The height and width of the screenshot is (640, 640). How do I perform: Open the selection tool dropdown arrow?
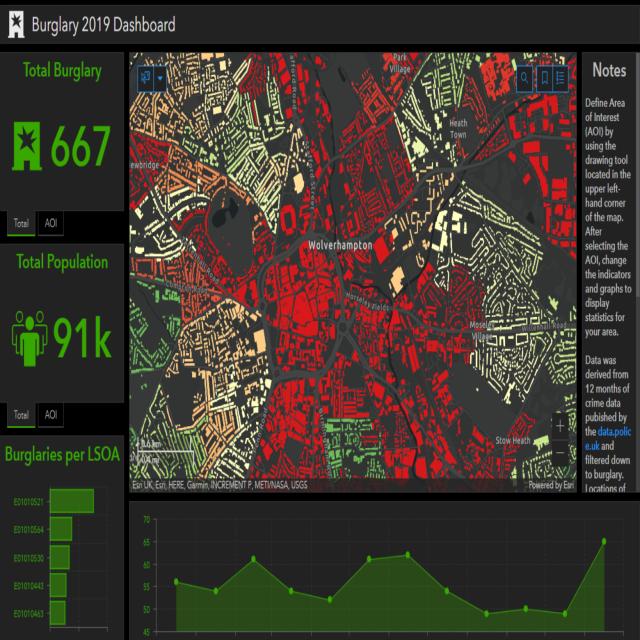160,77
